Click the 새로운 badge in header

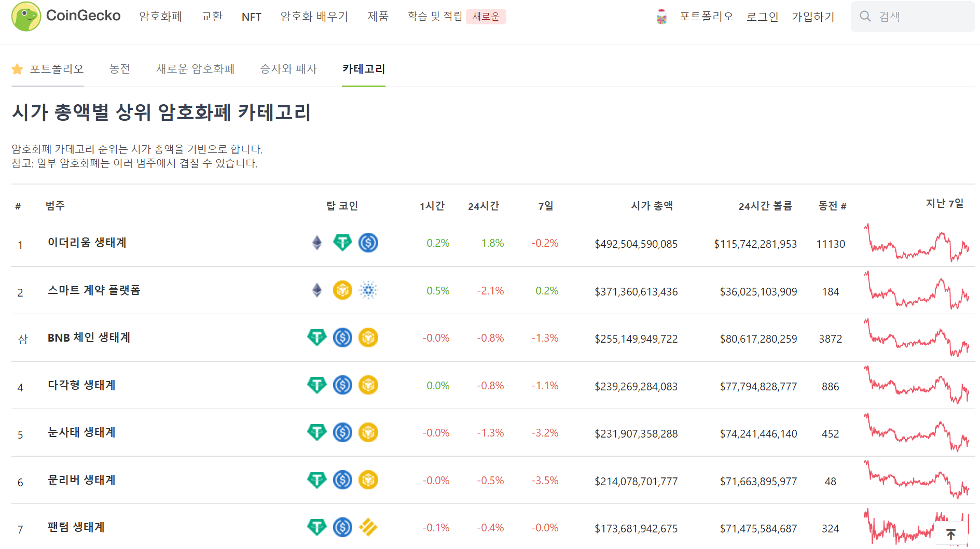[x=486, y=17]
